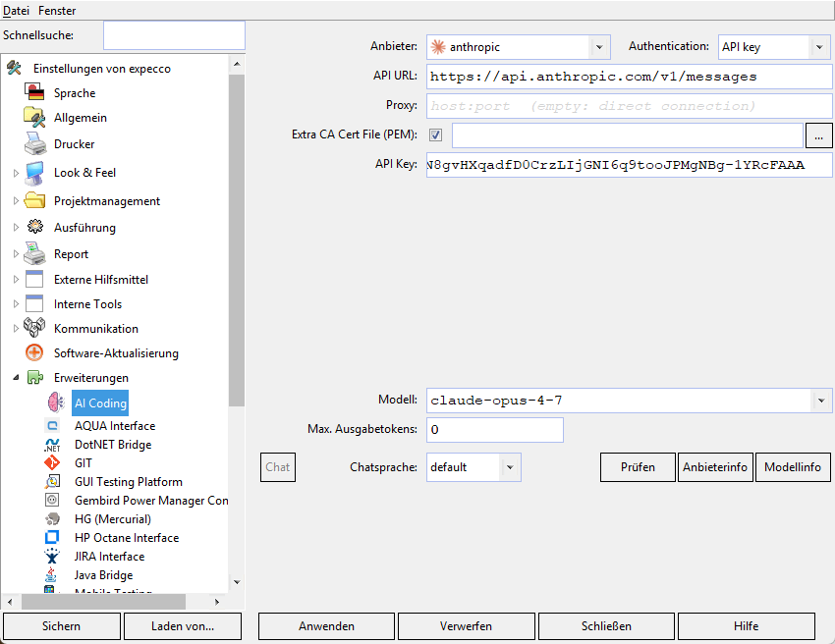Open the Datei menu

click(16, 10)
